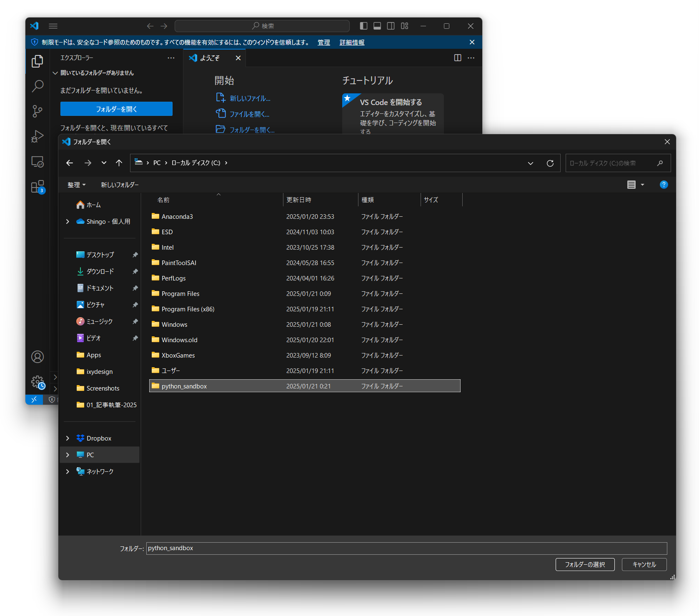The height and width of the screenshot is (616, 699).
Task: Open the 詳細情報 link in restricted mode banner
Action: 351,42
